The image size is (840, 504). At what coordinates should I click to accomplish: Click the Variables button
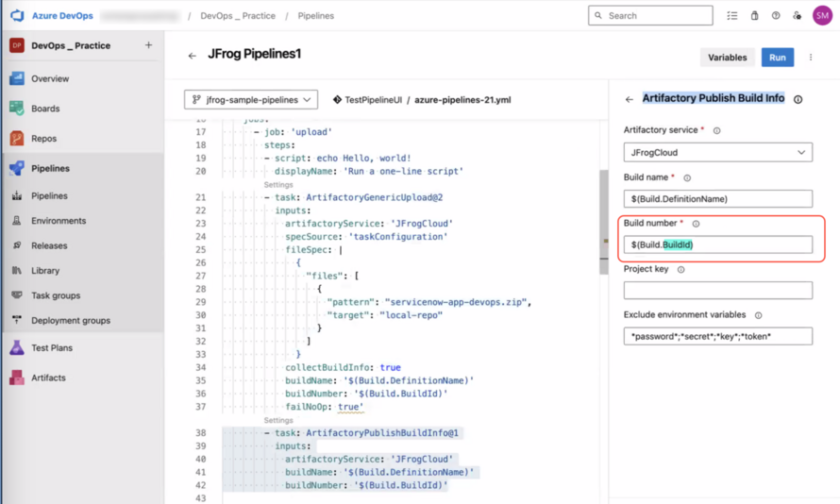click(727, 58)
